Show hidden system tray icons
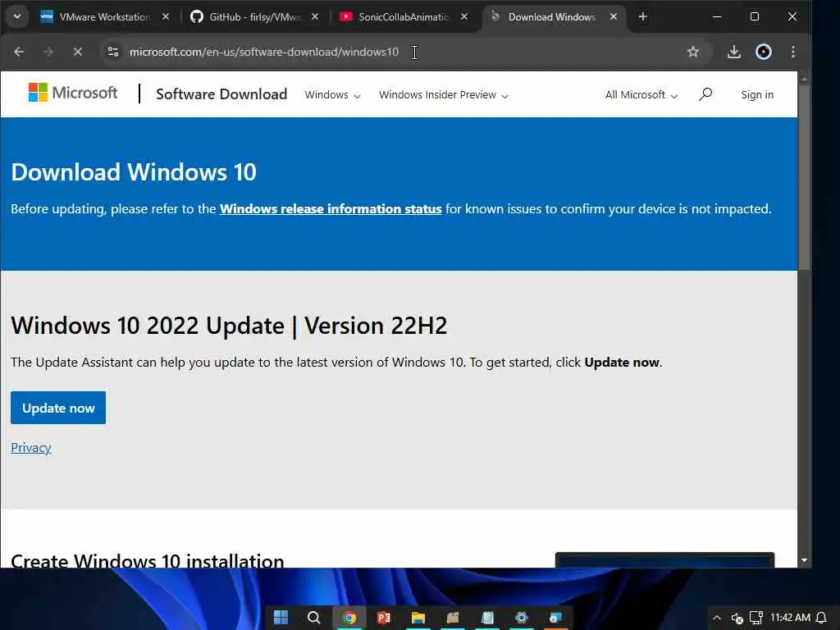 coord(717,618)
